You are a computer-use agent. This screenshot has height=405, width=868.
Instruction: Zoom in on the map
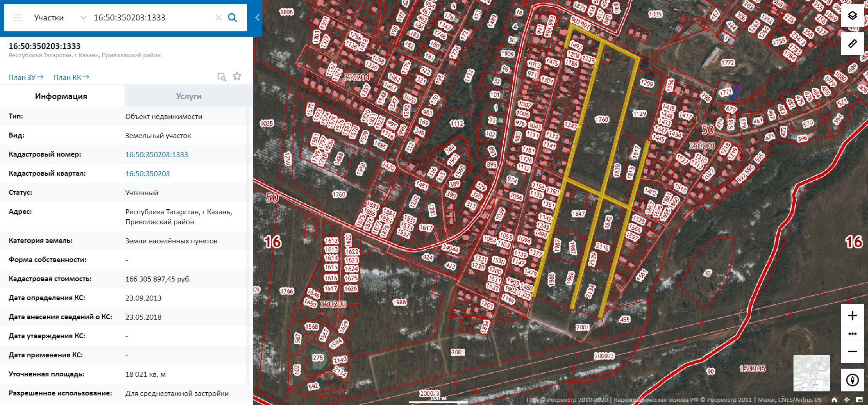(x=852, y=316)
